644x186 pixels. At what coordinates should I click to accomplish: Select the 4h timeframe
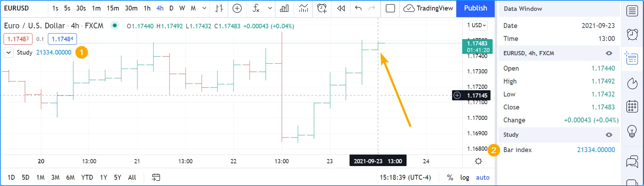tap(160, 8)
